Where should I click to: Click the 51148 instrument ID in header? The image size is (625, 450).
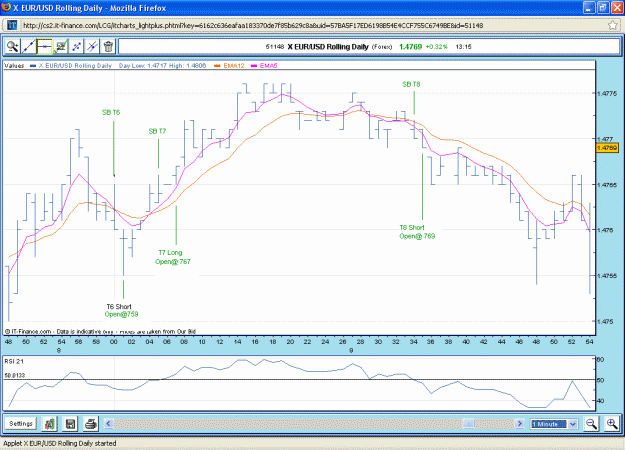[275, 47]
